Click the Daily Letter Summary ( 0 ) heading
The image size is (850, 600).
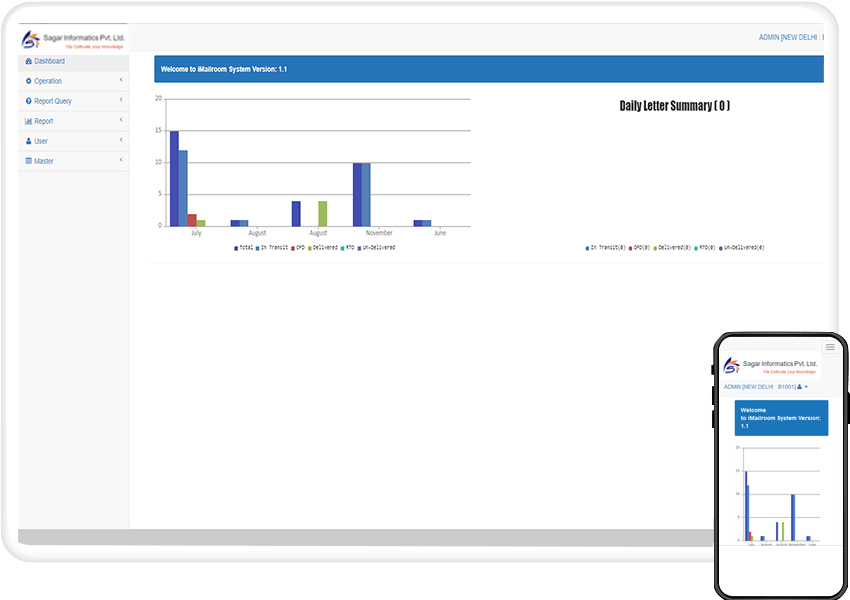click(x=675, y=106)
